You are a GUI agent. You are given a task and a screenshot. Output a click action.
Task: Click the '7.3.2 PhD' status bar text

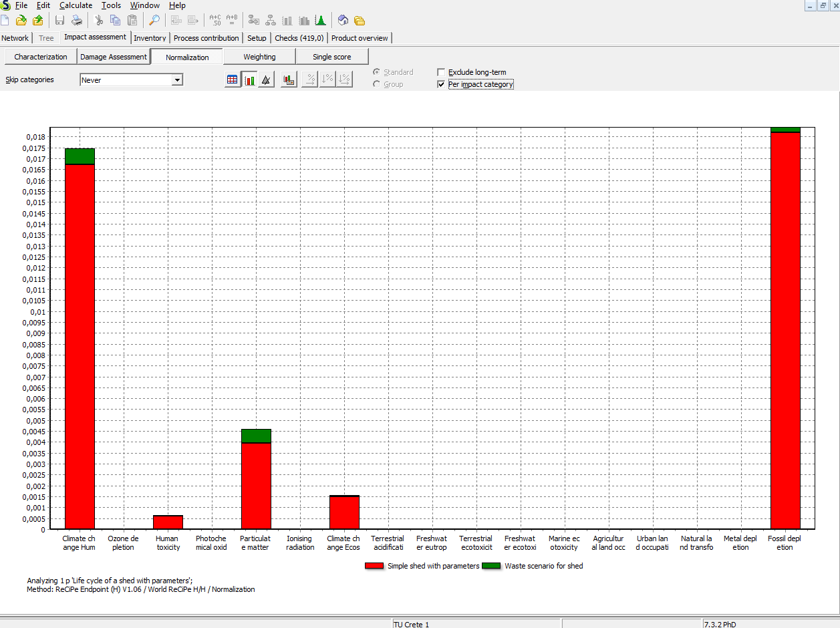click(x=720, y=624)
